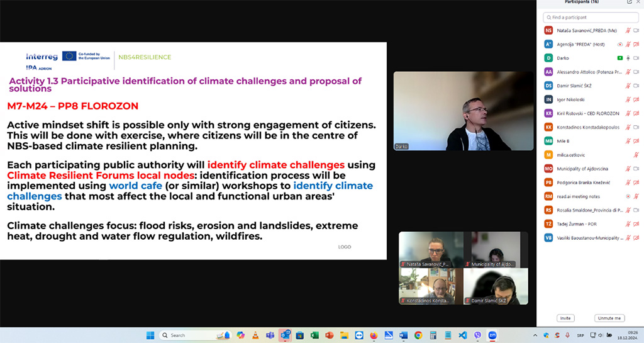The height and width of the screenshot is (343, 644).
Task: Toggle Mile B's camera icon
Action: tap(636, 141)
